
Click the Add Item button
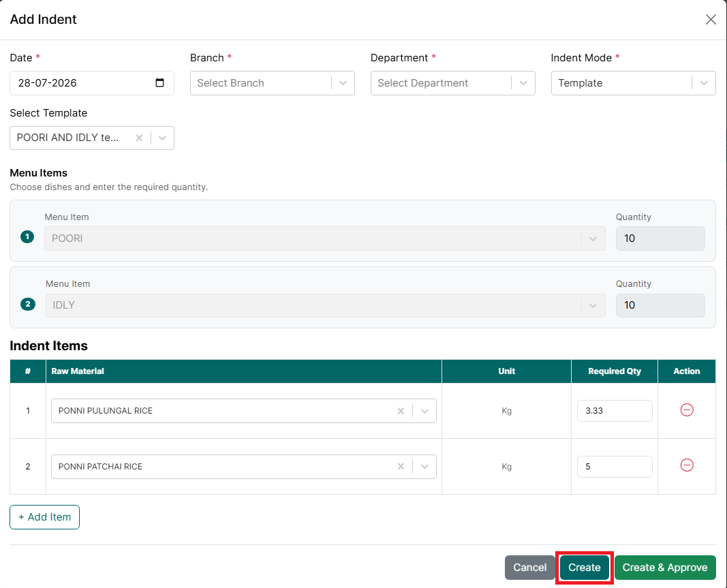coord(44,517)
